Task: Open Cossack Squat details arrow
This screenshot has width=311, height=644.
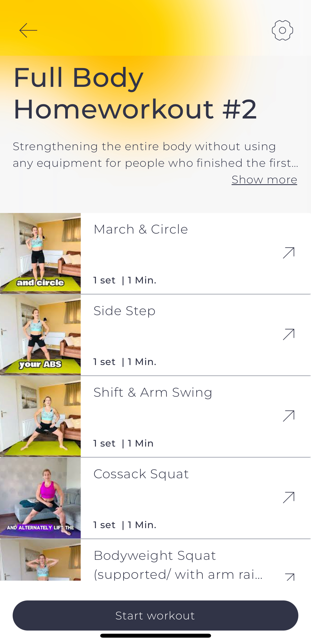Action: (289, 498)
